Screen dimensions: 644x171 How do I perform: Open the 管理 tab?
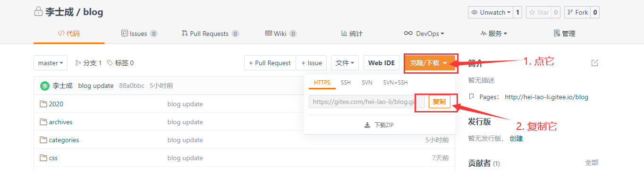click(x=564, y=34)
